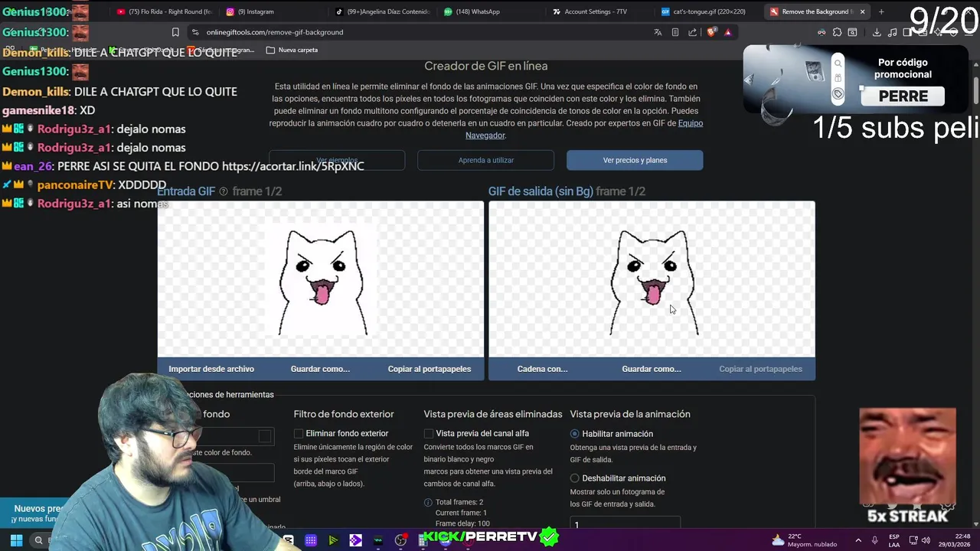
Task: Open the media control music note icon
Action: click(892, 32)
